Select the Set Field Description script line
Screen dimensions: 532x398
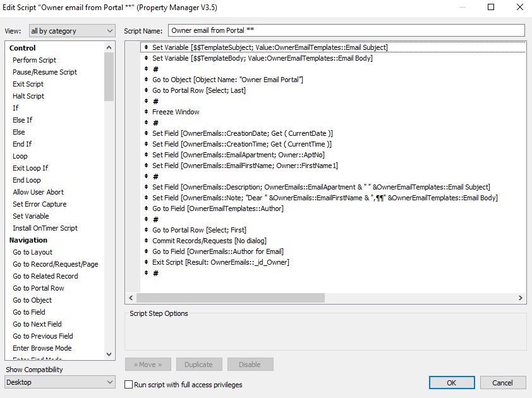pos(322,187)
